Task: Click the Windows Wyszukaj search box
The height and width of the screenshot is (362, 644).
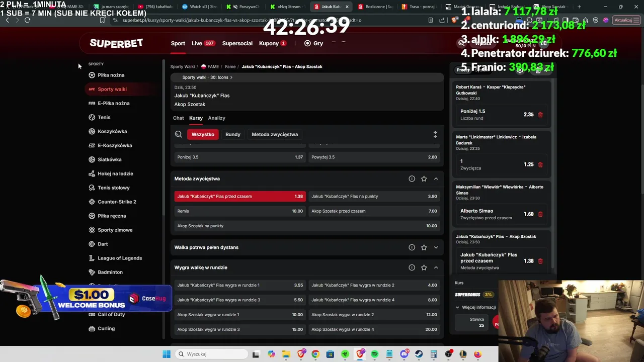Action: pyautogui.click(x=211, y=354)
